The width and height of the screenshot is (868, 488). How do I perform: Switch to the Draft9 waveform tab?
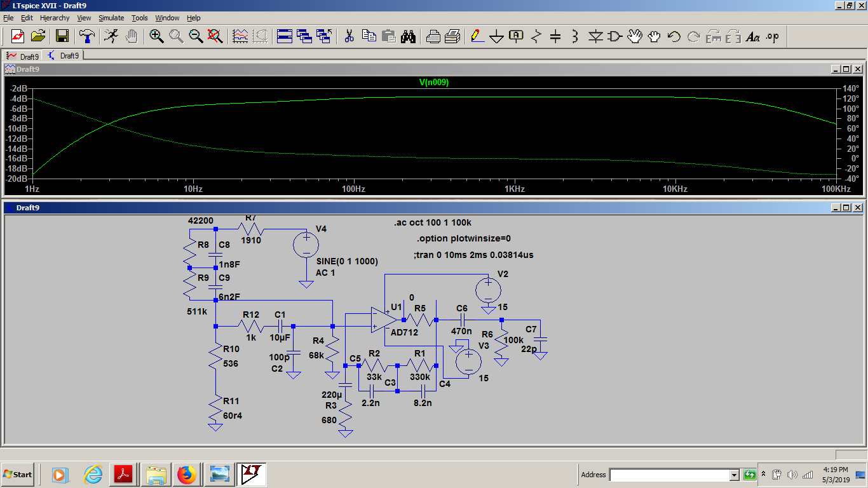coord(23,57)
